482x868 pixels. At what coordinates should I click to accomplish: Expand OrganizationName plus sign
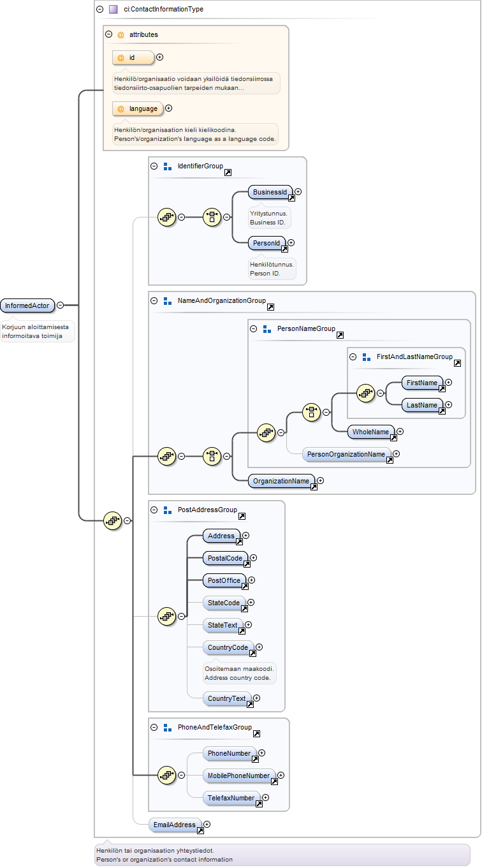click(321, 481)
